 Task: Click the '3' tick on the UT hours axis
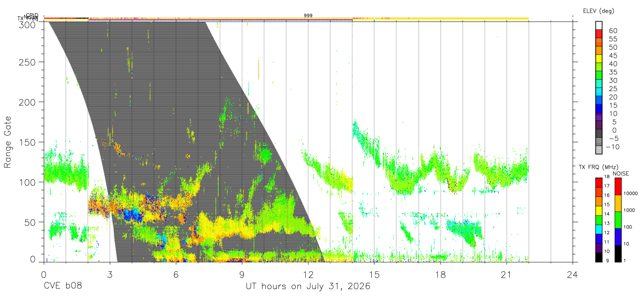(110, 275)
